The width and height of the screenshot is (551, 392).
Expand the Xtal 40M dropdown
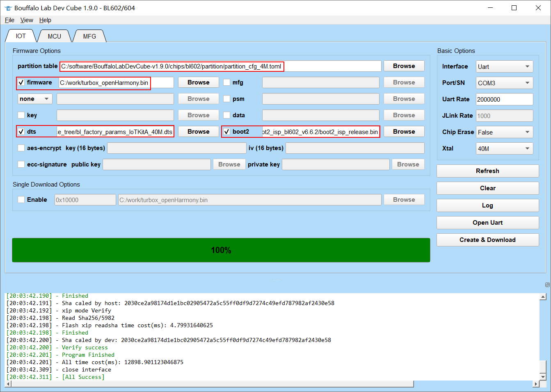coord(504,148)
